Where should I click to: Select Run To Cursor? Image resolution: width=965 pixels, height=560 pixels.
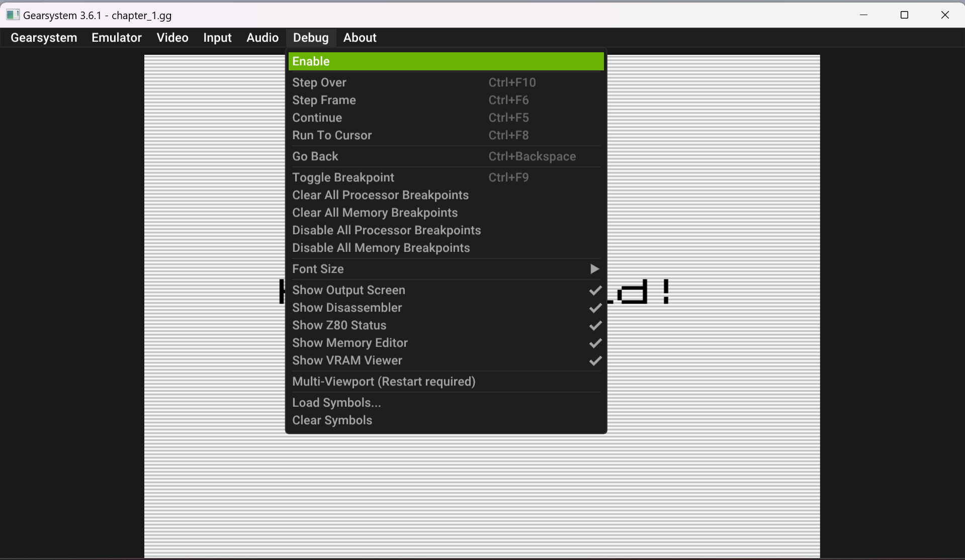pyautogui.click(x=446, y=135)
